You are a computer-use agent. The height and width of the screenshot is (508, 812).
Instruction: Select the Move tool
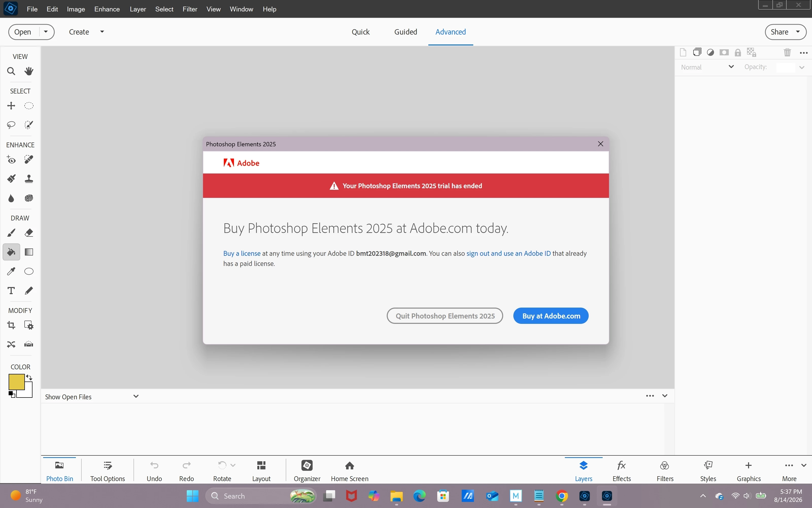click(11, 106)
